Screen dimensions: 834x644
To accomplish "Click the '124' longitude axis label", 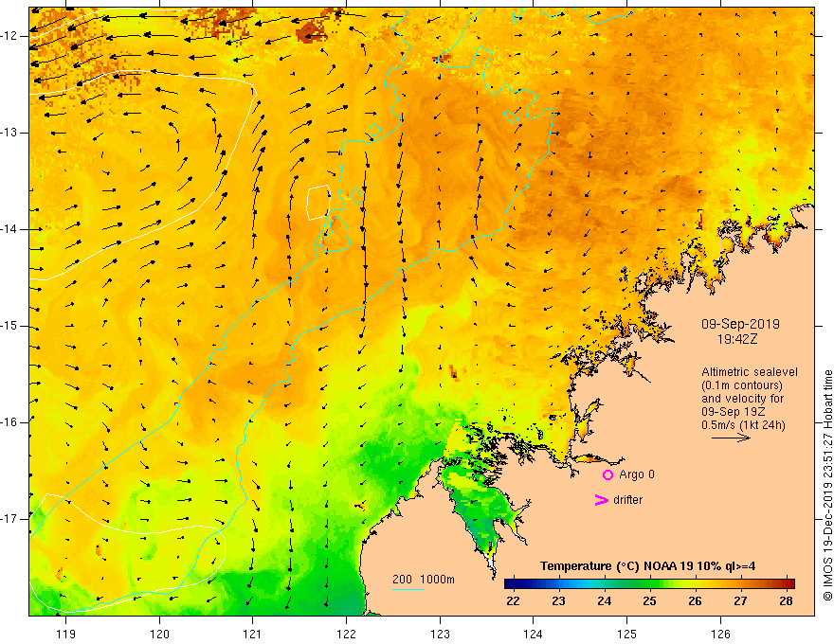I will coord(534,634).
